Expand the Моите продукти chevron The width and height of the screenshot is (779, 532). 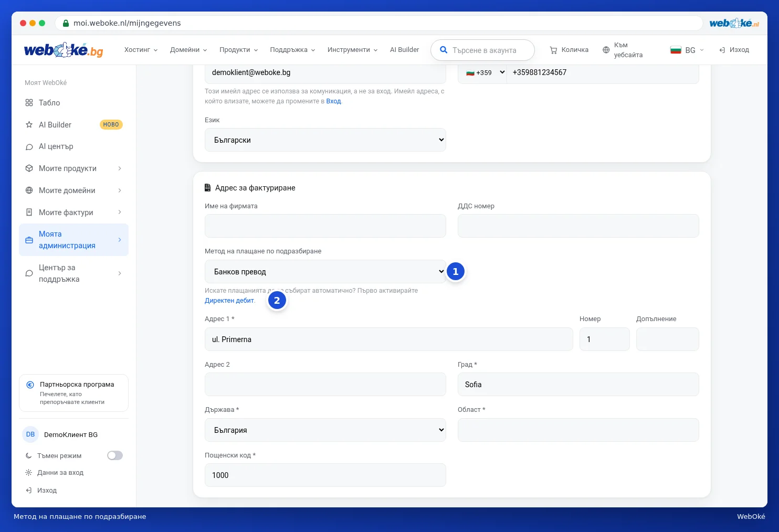click(x=120, y=168)
